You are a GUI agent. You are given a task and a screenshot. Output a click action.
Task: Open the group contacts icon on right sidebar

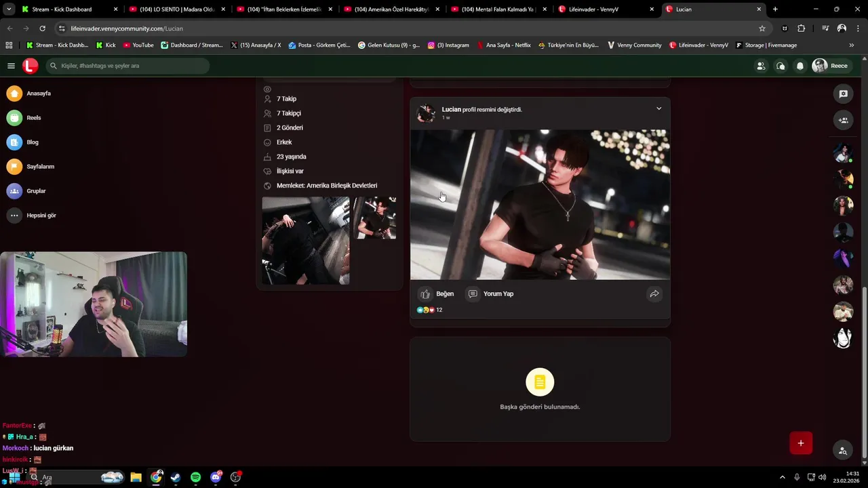(843, 120)
